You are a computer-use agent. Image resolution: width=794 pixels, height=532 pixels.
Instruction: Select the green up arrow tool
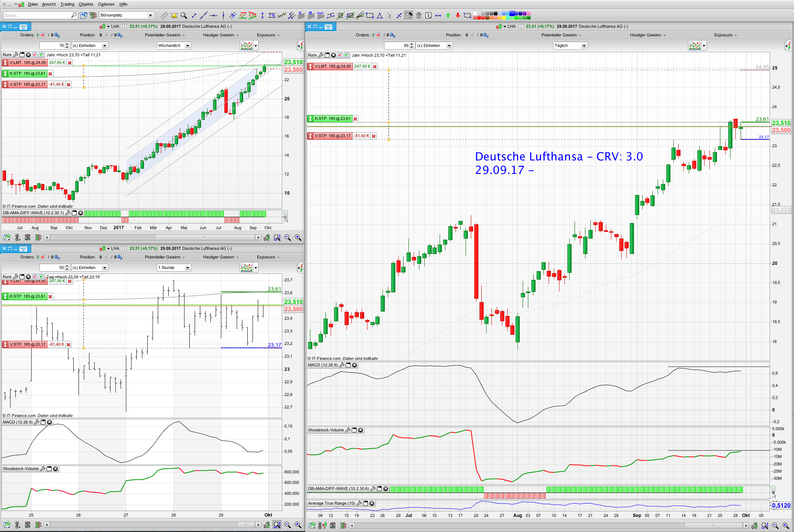coord(448,15)
